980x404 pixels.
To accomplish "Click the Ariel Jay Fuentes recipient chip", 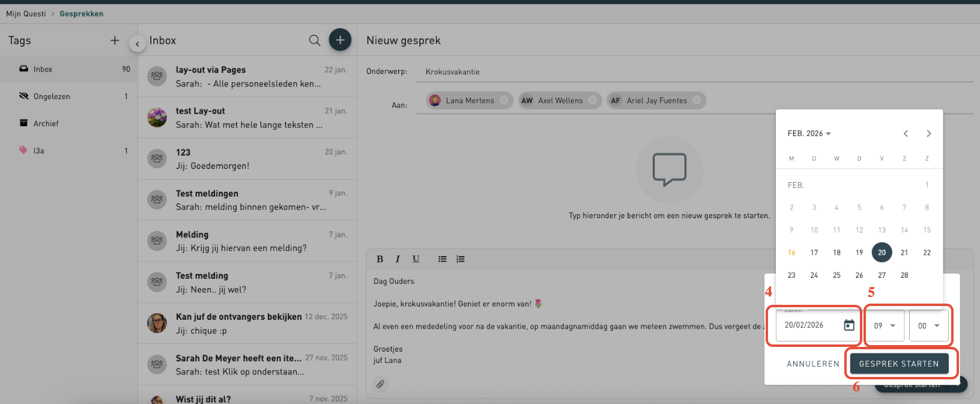I will pos(656,100).
